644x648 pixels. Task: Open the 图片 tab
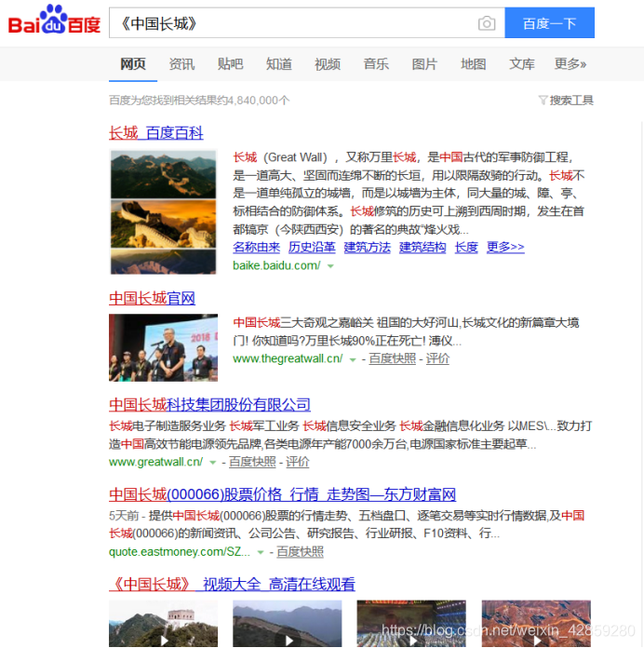coord(424,64)
